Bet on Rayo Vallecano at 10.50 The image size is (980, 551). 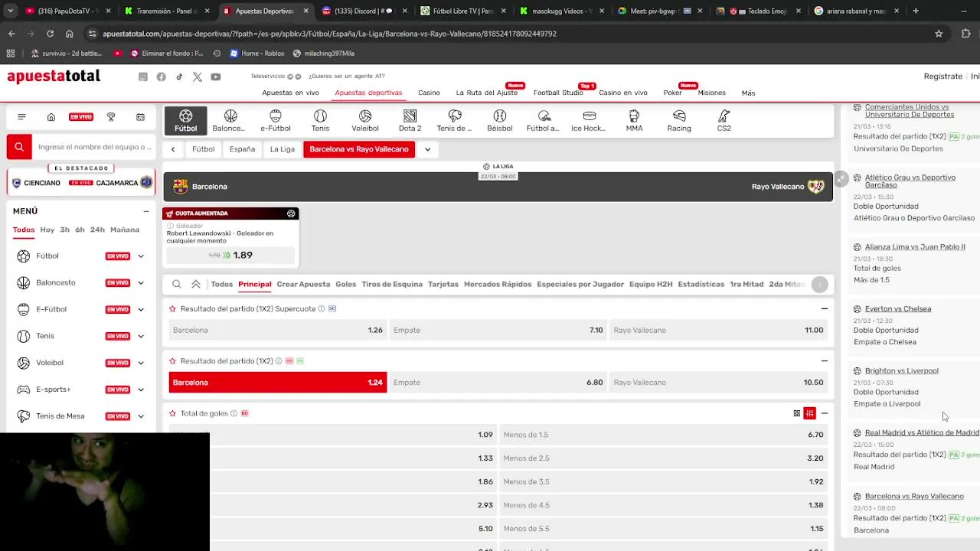(718, 383)
